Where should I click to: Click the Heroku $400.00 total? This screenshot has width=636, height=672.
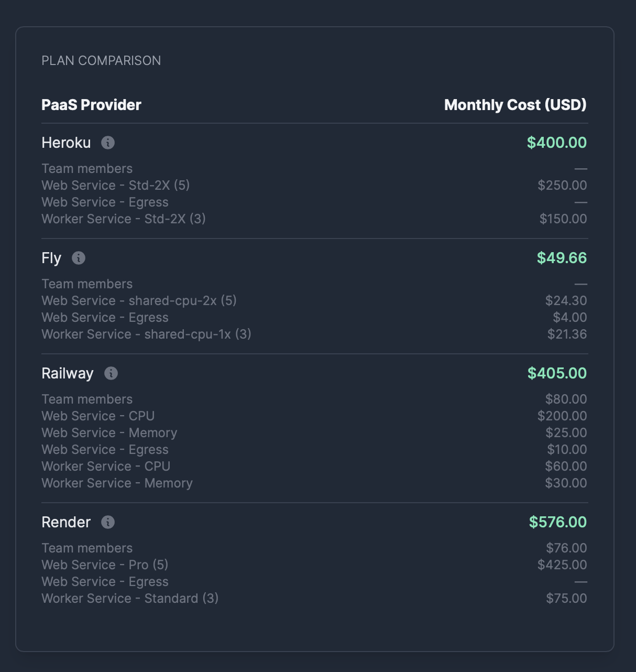(x=557, y=143)
